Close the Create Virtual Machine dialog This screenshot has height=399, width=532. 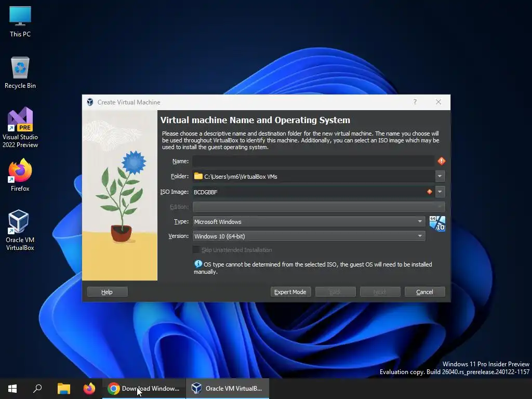[x=438, y=102]
